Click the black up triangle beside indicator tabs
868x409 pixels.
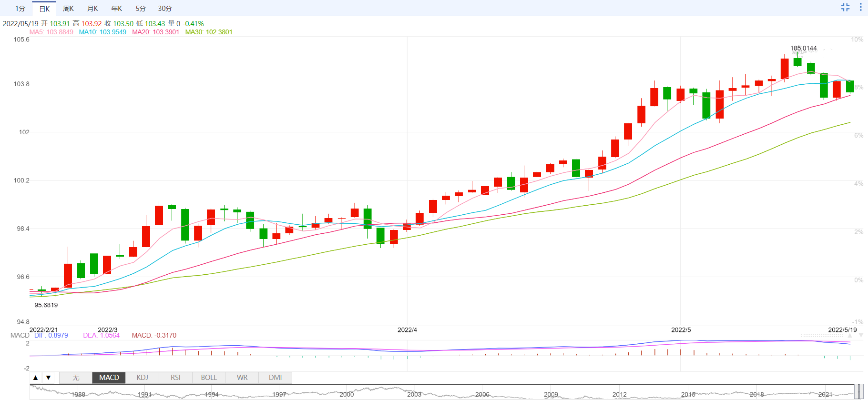(x=35, y=378)
